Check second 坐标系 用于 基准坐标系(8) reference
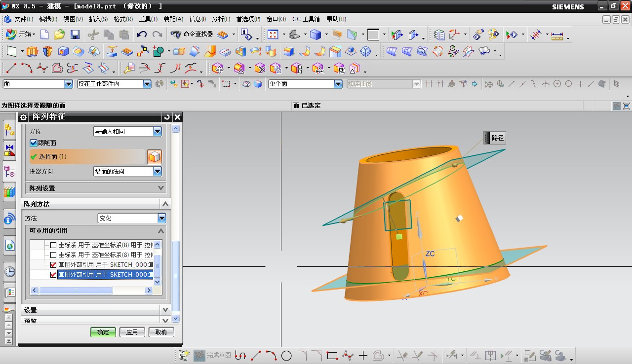 click(x=53, y=255)
